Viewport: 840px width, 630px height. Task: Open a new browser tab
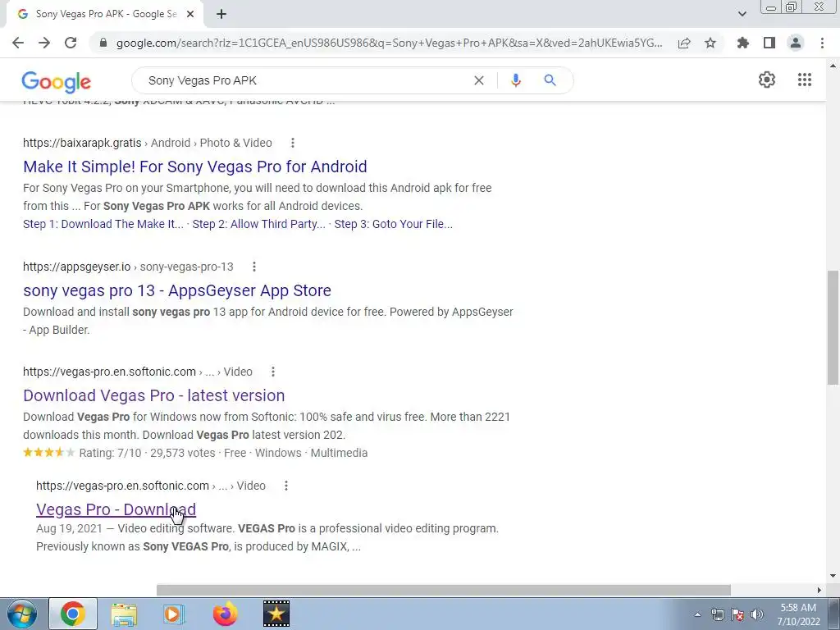pos(221,14)
